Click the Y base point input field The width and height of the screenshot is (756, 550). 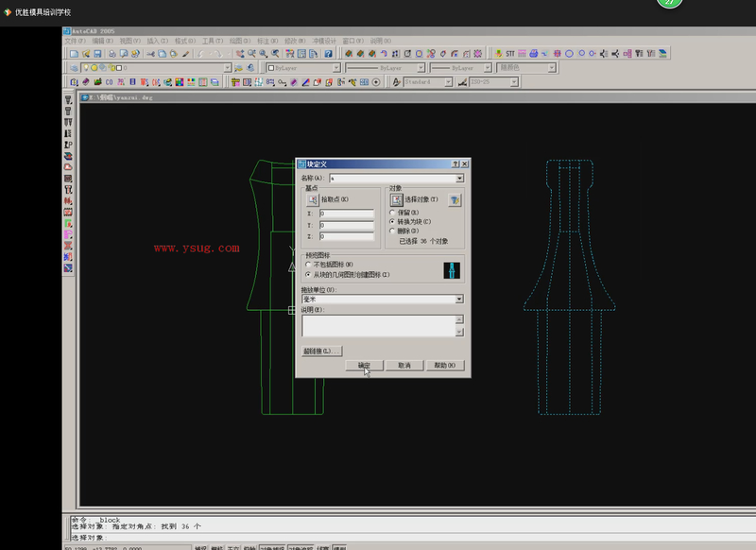[347, 225]
